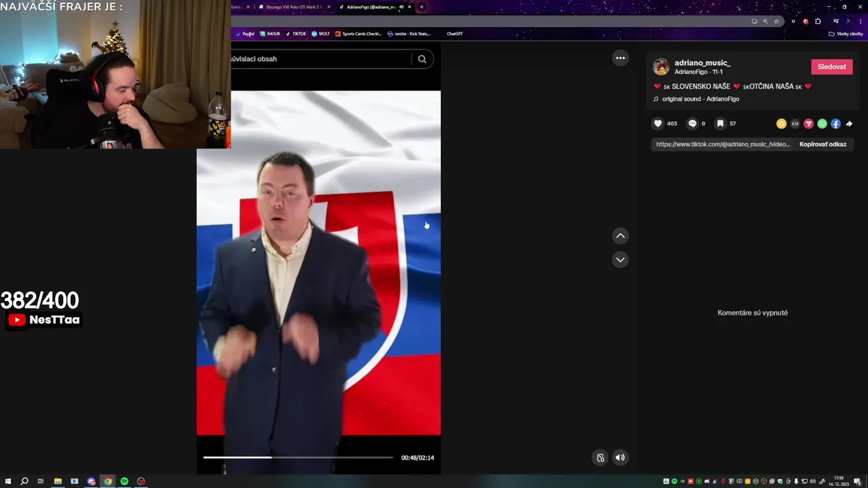Open the TIKTOK bookmark

point(296,34)
